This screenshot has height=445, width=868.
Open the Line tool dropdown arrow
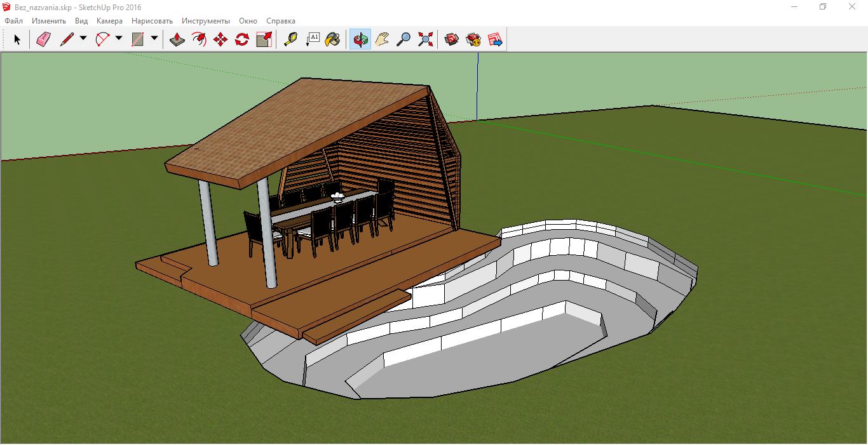(83, 39)
